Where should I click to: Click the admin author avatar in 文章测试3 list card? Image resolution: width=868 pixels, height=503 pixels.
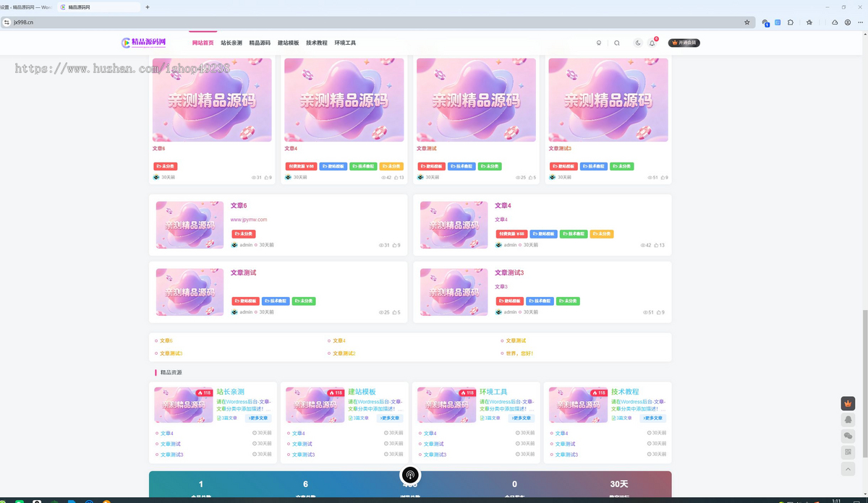498,312
